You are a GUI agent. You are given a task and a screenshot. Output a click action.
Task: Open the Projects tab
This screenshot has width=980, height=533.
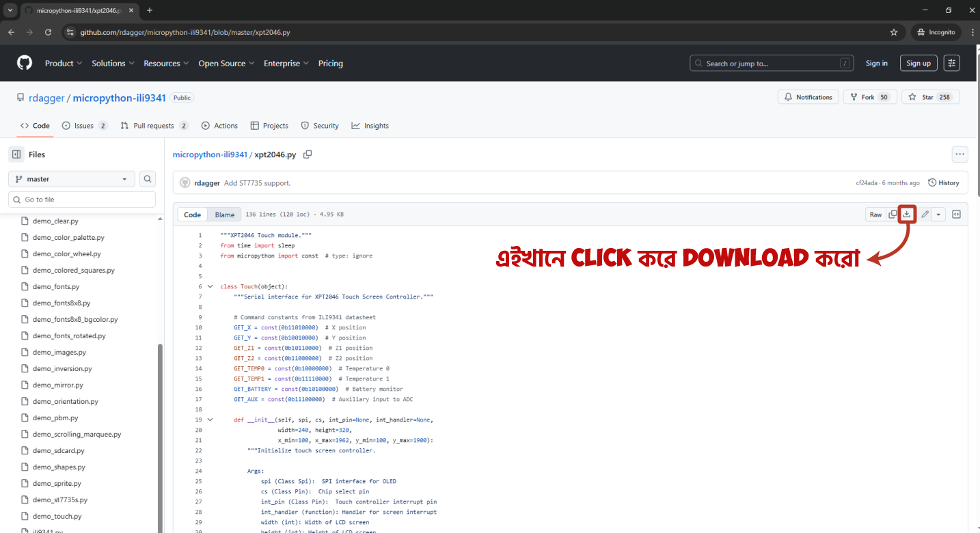(x=269, y=126)
